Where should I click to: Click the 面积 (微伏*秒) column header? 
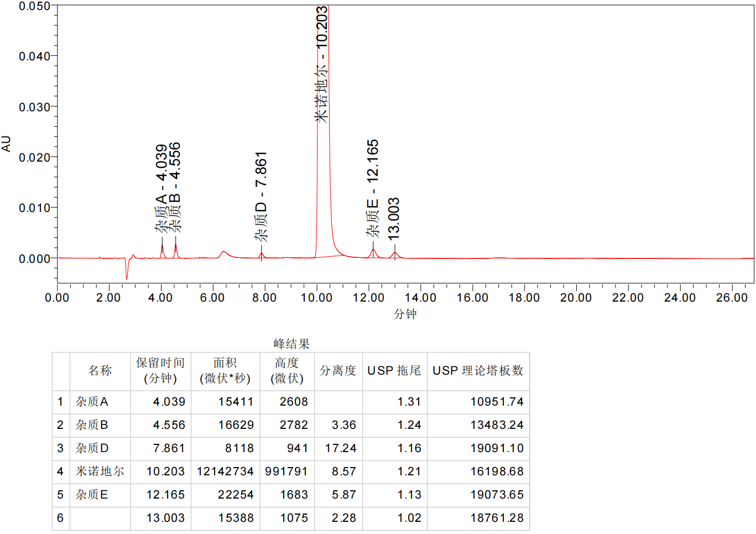(x=225, y=371)
